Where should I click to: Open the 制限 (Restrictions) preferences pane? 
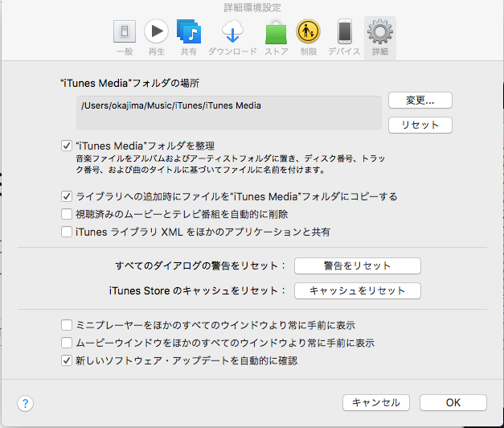[x=308, y=37]
